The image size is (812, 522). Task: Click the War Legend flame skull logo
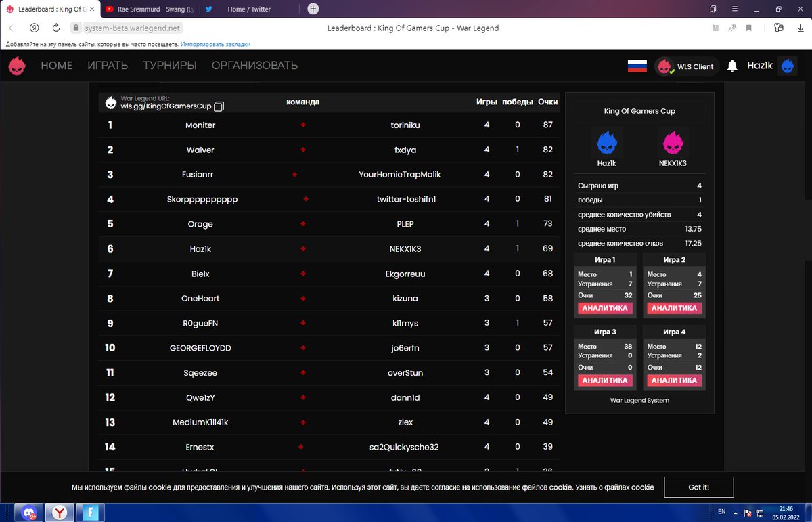pos(17,66)
